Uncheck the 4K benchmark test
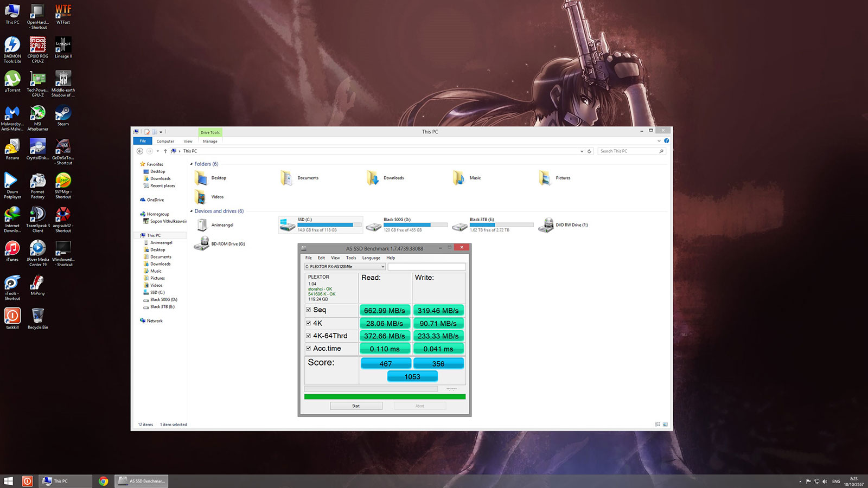The height and width of the screenshot is (488, 868). 308,323
